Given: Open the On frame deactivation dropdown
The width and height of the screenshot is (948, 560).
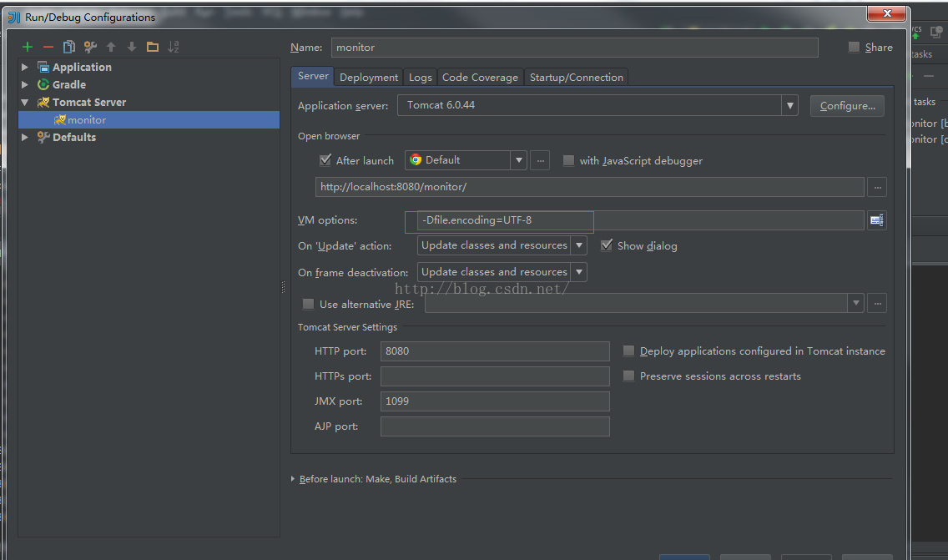Looking at the screenshot, I should click(579, 272).
